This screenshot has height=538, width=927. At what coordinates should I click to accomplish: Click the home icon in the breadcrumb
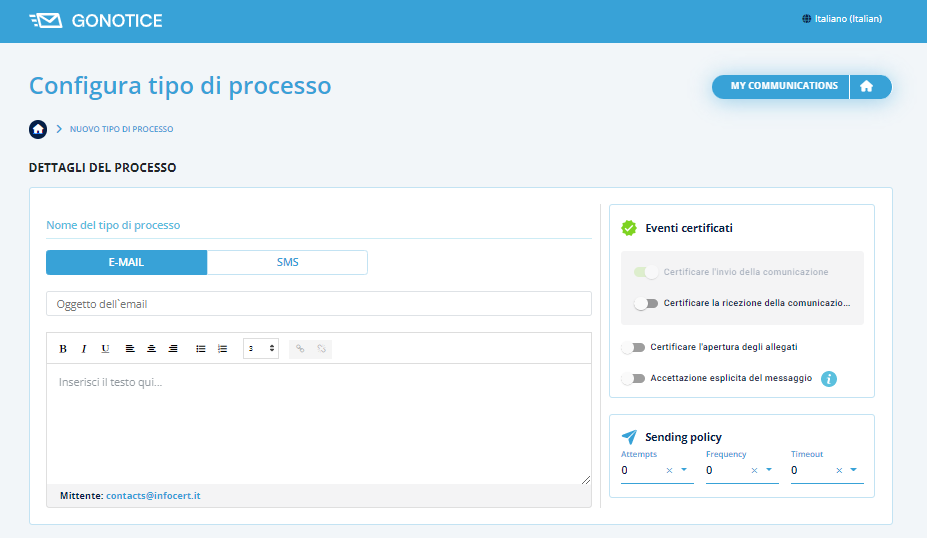38,129
